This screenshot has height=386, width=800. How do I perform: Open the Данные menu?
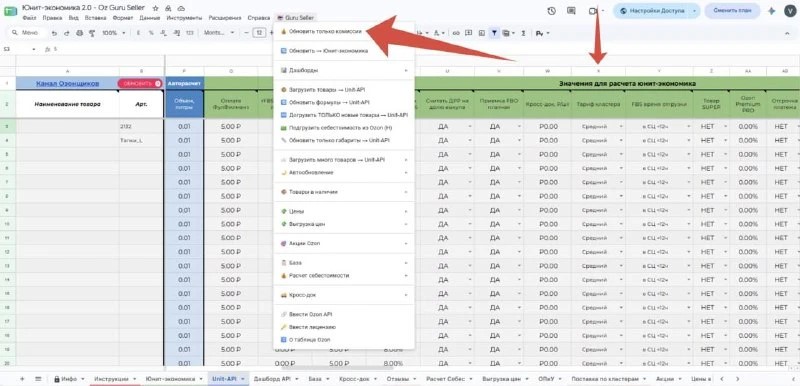point(149,17)
